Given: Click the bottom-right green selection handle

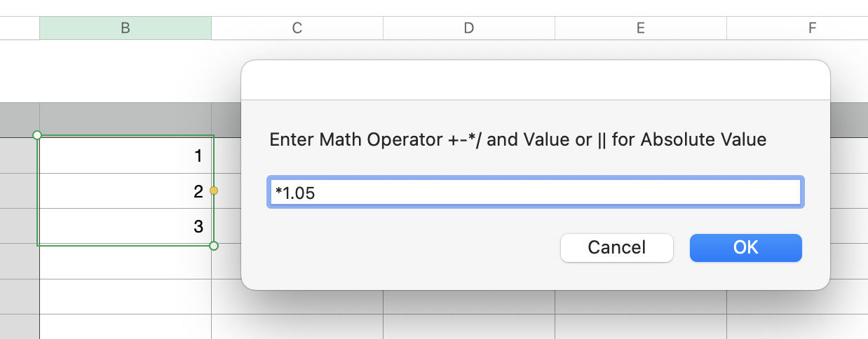Looking at the screenshot, I should pos(214,246).
